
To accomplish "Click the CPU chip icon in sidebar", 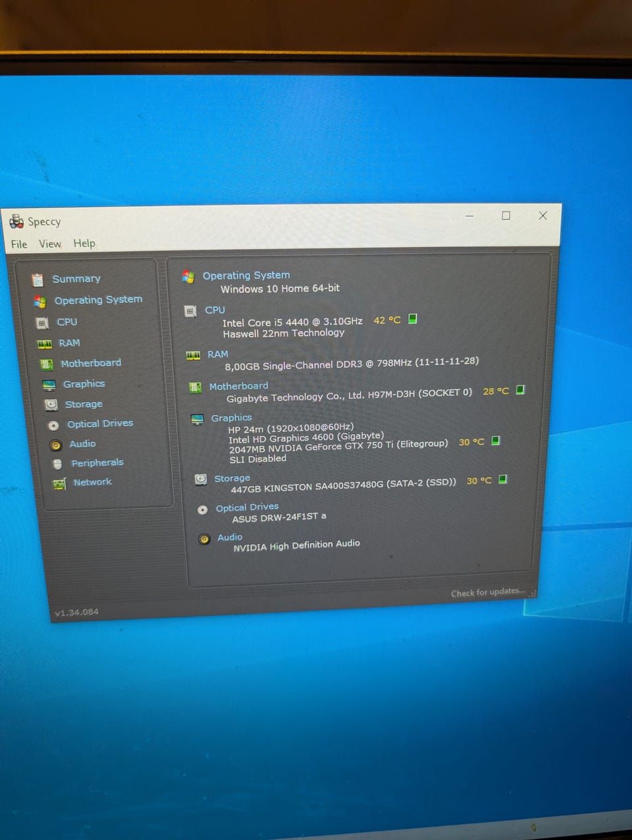I will pyautogui.click(x=42, y=323).
